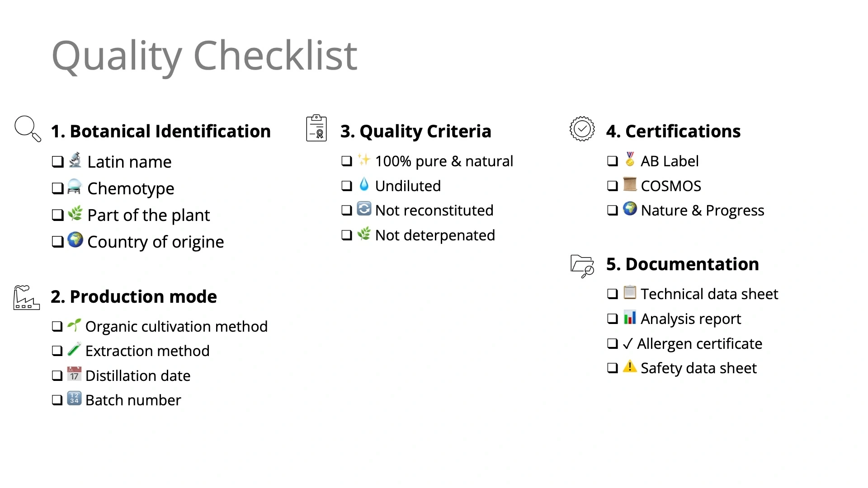Click the magnifying glass icon beside Botanical Identification

point(28,129)
